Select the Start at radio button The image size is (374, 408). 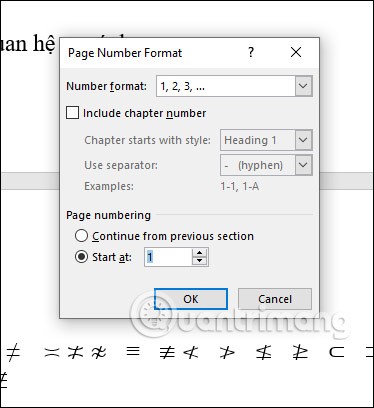coord(81,257)
